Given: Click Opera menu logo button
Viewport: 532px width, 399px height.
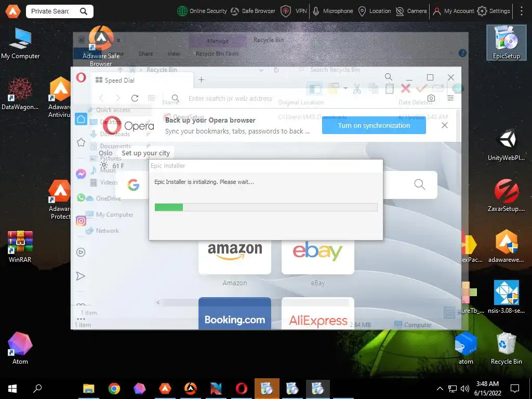Looking at the screenshot, I should coord(81,78).
